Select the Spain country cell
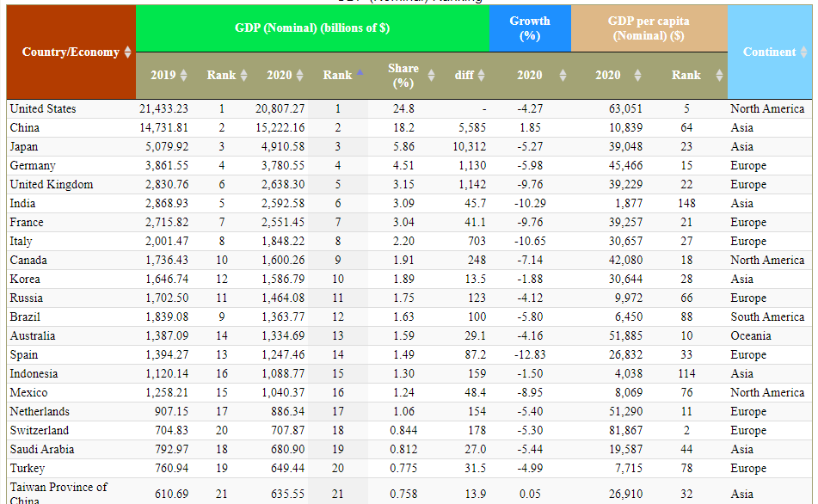818x504 pixels. tap(71, 355)
